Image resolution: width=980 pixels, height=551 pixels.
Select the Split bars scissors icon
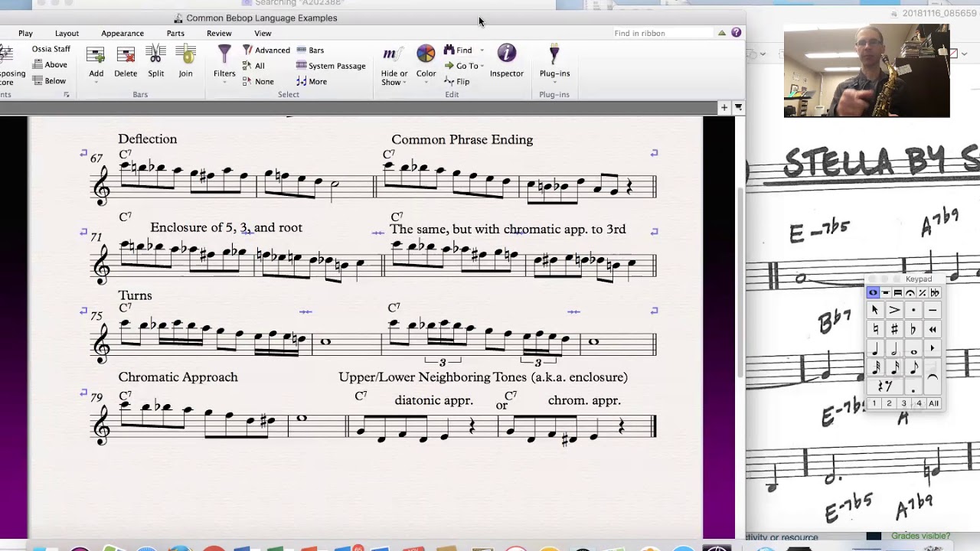point(155,54)
